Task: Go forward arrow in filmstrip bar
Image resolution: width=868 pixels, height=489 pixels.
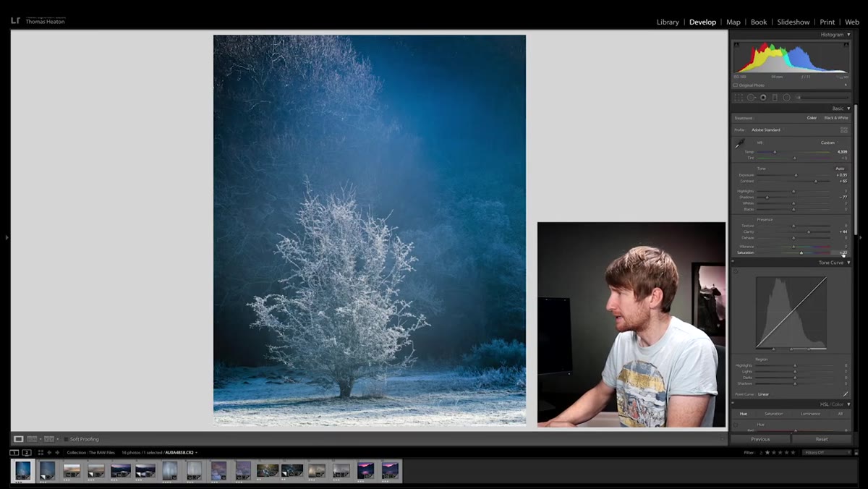Action: (x=57, y=453)
